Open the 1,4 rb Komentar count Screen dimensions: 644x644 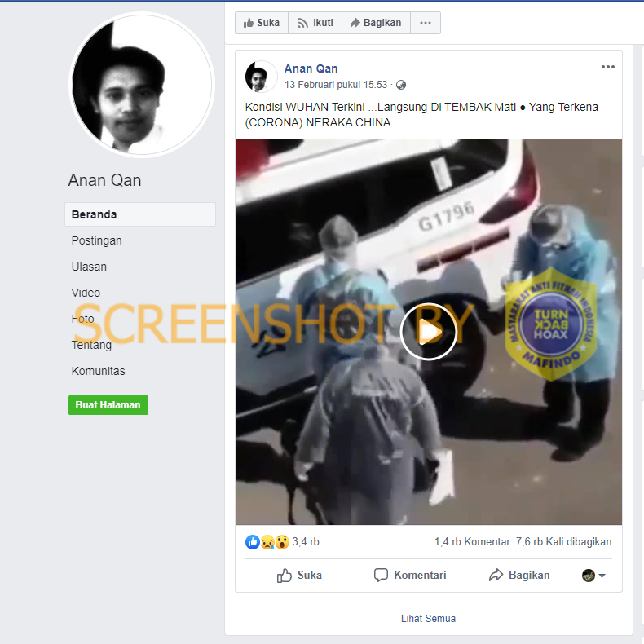(472, 542)
